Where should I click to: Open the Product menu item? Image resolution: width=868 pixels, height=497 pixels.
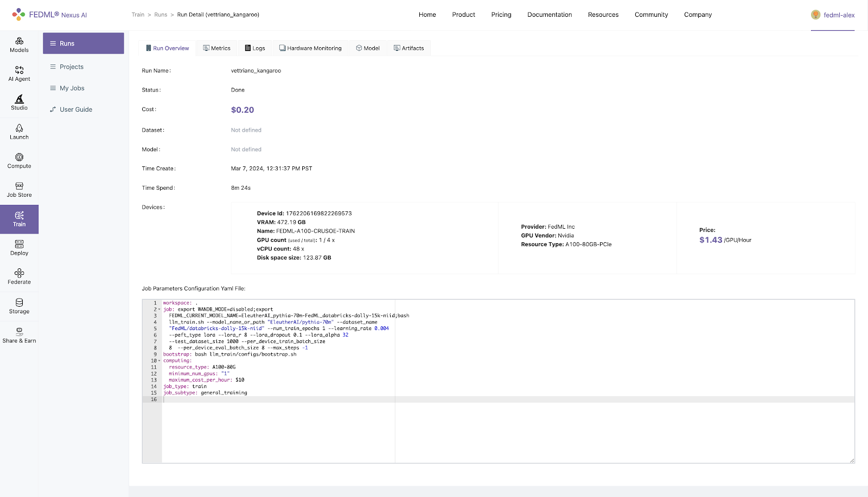click(464, 15)
